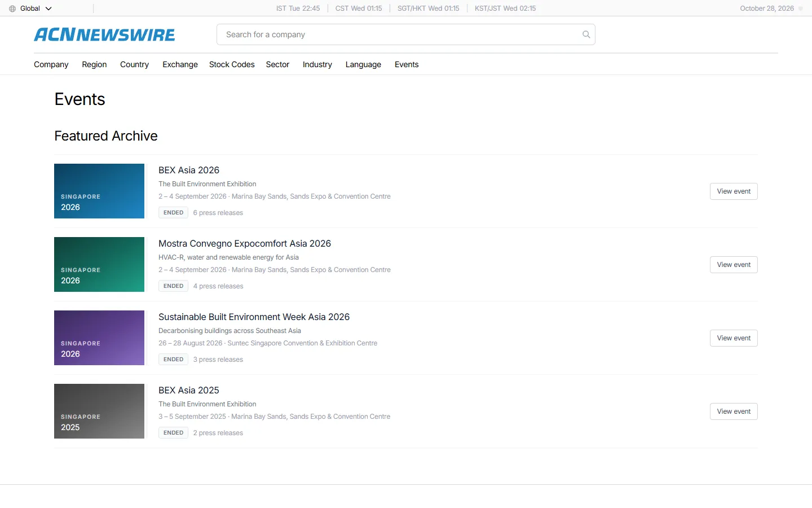Open the BEX Asia 2025 title link
Image resolution: width=812 pixels, height=508 pixels.
189,390
